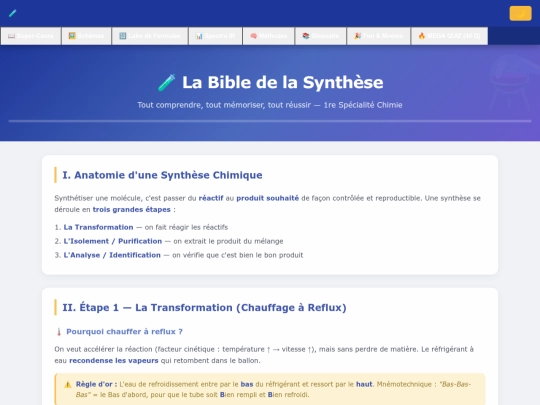Click the picture icon on the Schémas tab
This screenshot has width=540, height=405.
click(72, 36)
